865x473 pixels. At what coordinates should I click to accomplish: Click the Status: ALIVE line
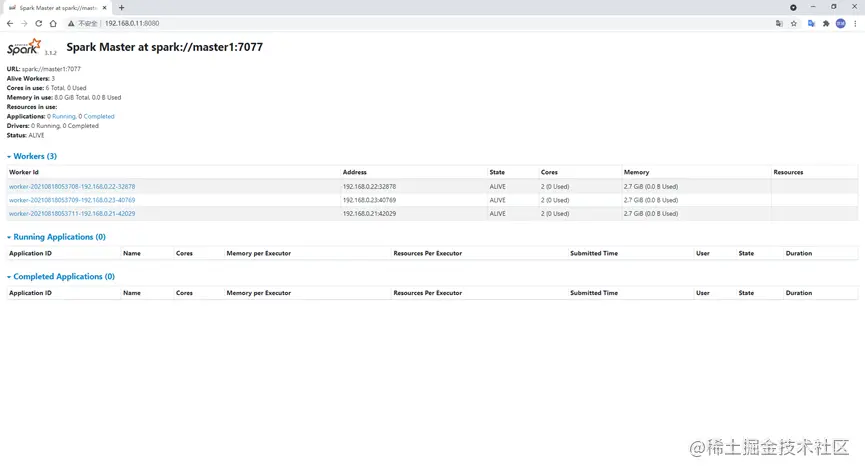tap(25, 135)
